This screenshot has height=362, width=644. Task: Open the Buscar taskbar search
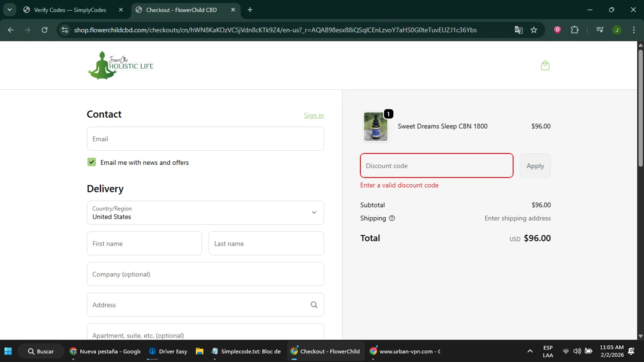(41, 351)
